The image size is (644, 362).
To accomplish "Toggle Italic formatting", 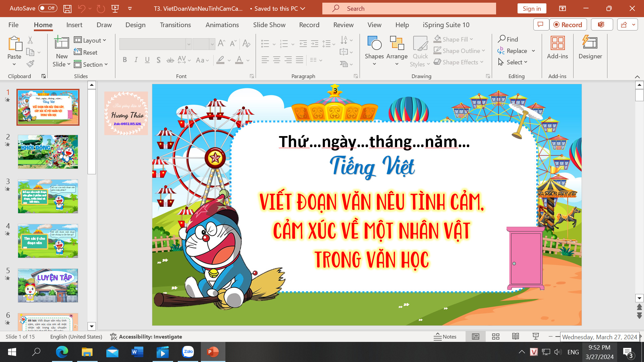I will point(136,60).
